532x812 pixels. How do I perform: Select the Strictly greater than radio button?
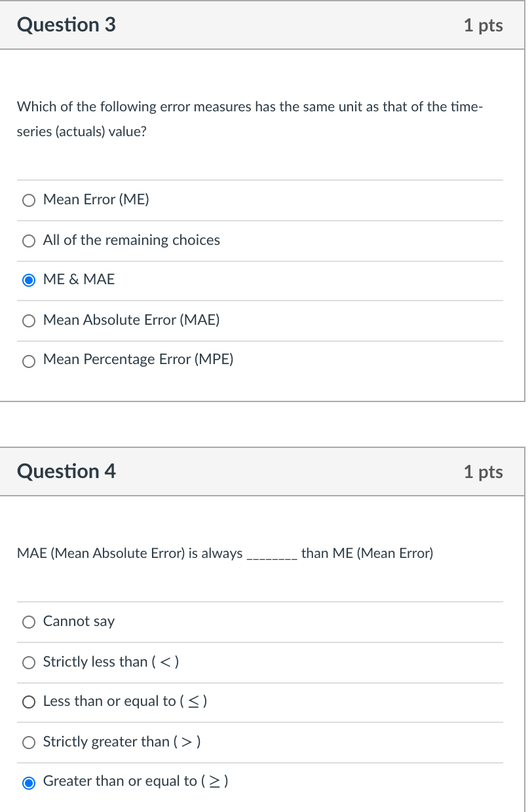pyautogui.click(x=29, y=743)
